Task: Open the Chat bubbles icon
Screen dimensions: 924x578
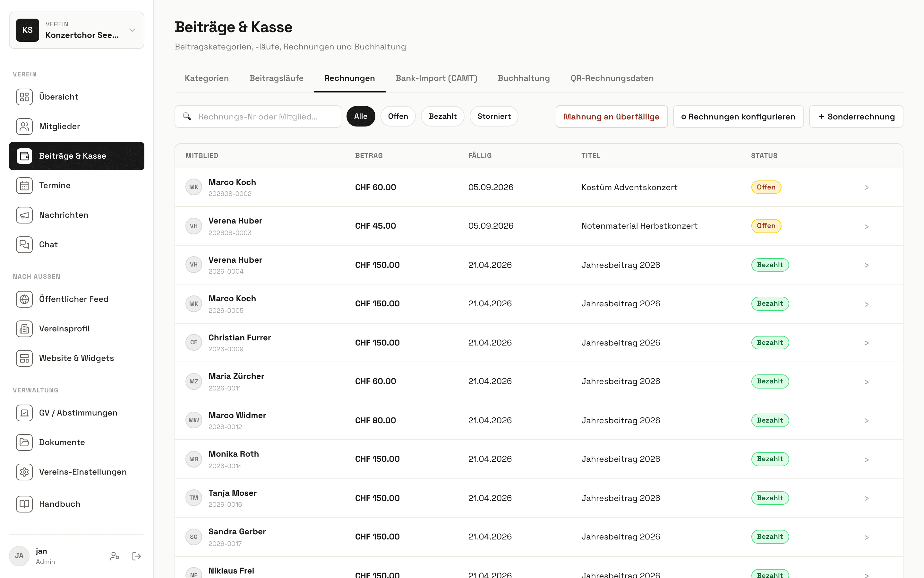Action: click(x=24, y=245)
